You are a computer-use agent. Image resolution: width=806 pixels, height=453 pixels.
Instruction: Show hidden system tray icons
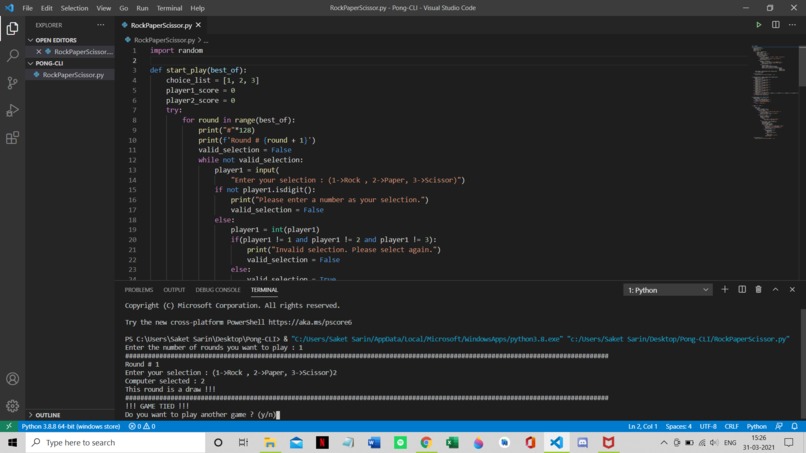[x=664, y=442]
